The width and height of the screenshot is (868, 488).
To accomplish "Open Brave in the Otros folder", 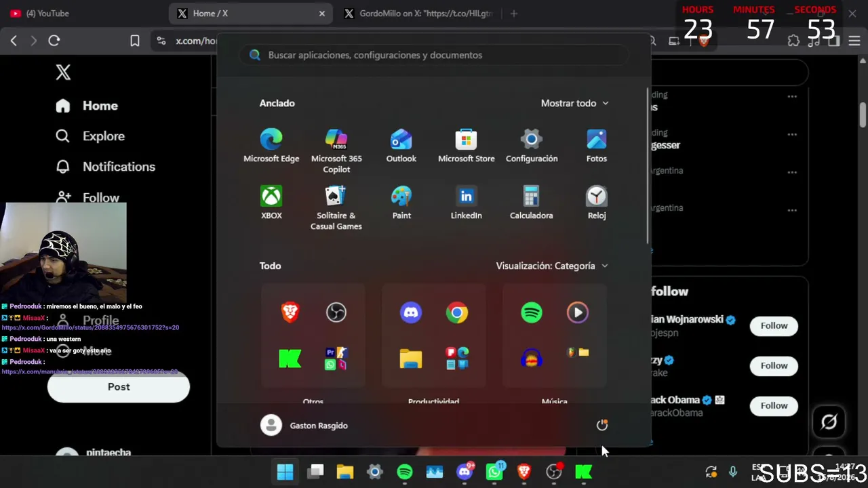I will [x=290, y=312].
